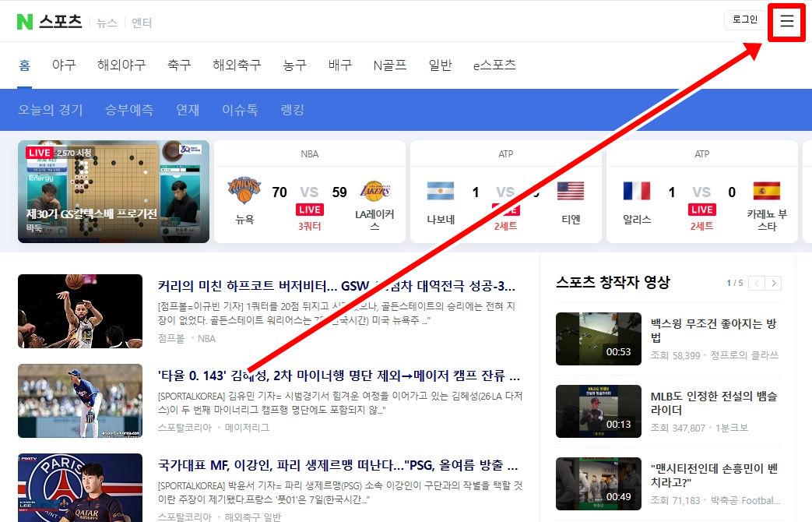
Task: Open 연재 submenu
Action: (188, 110)
